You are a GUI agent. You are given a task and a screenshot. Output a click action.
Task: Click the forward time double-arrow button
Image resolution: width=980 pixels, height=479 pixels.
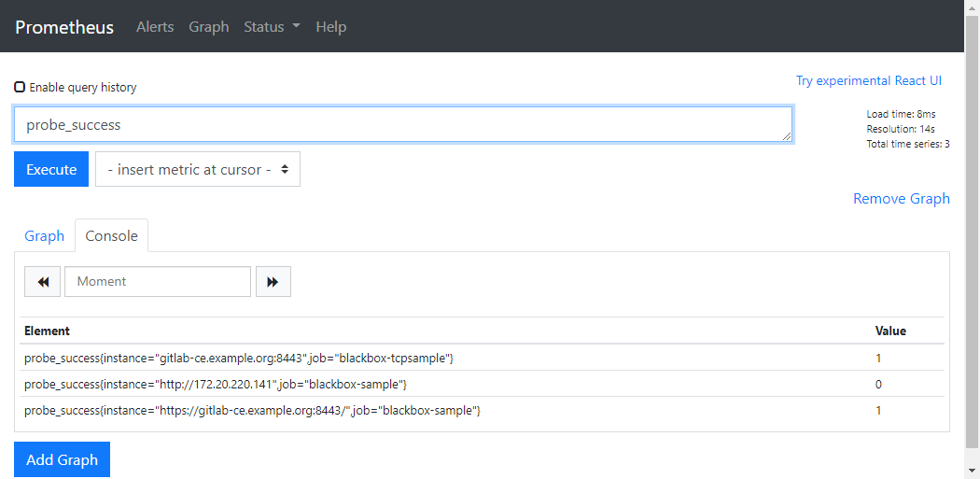pos(273,281)
